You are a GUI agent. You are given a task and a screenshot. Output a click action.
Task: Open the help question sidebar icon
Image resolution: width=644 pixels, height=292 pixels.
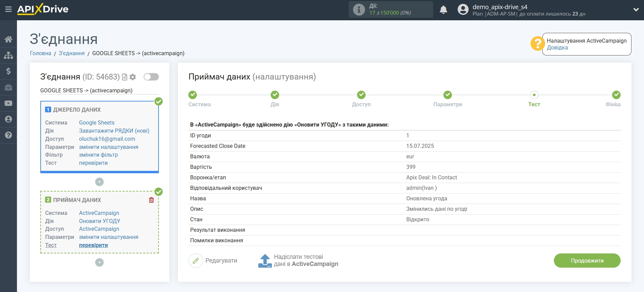coord(8,135)
